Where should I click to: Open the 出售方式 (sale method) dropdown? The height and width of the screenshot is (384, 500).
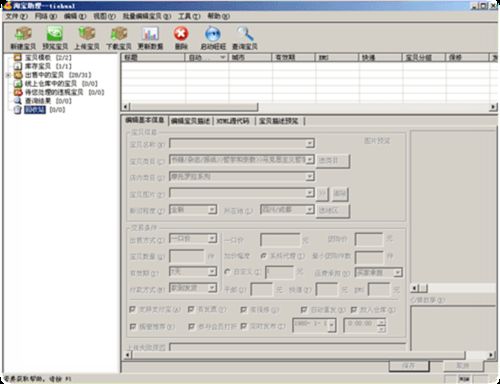tap(212, 239)
